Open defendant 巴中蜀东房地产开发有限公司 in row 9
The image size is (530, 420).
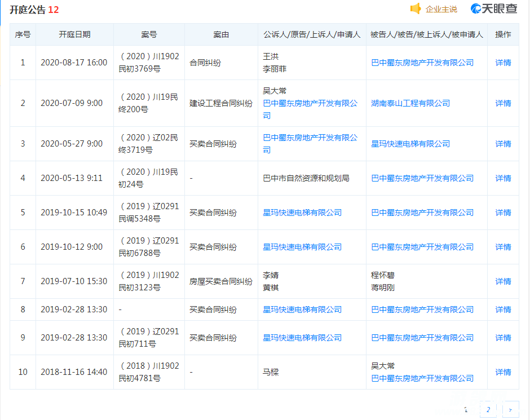(422, 338)
